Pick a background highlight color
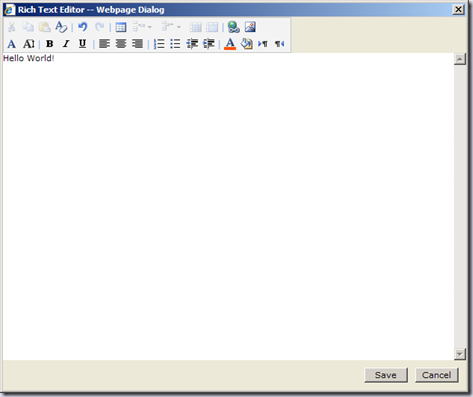 click(246, 44)
